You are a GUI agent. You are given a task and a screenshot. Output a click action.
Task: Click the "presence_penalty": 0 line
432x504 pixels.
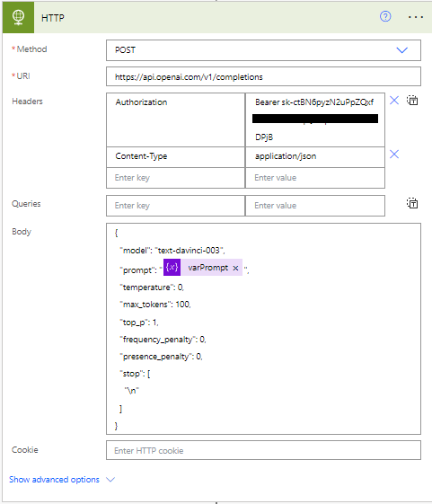tap(161, 357)
